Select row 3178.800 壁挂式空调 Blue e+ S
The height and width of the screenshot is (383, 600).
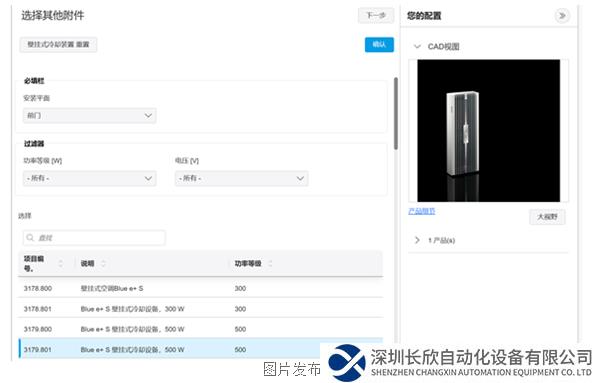pyautogui.click(x=201, y=288)
